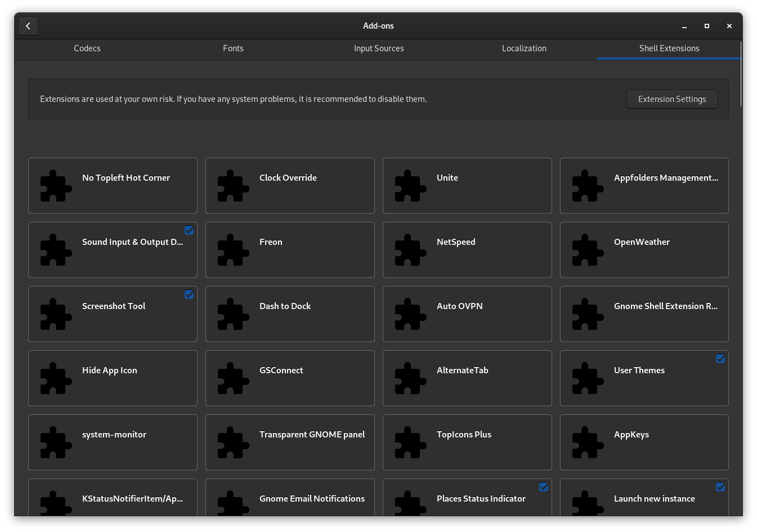Click the Dash to Dock puzzle icon
The image size is (757, 532).
coord(234,314)
